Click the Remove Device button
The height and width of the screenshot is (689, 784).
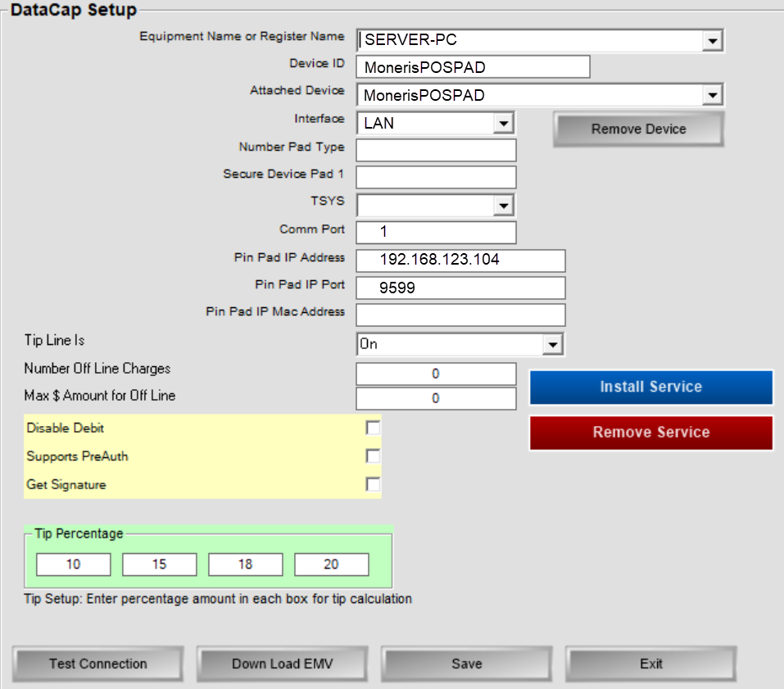click(x=638, y=129)
